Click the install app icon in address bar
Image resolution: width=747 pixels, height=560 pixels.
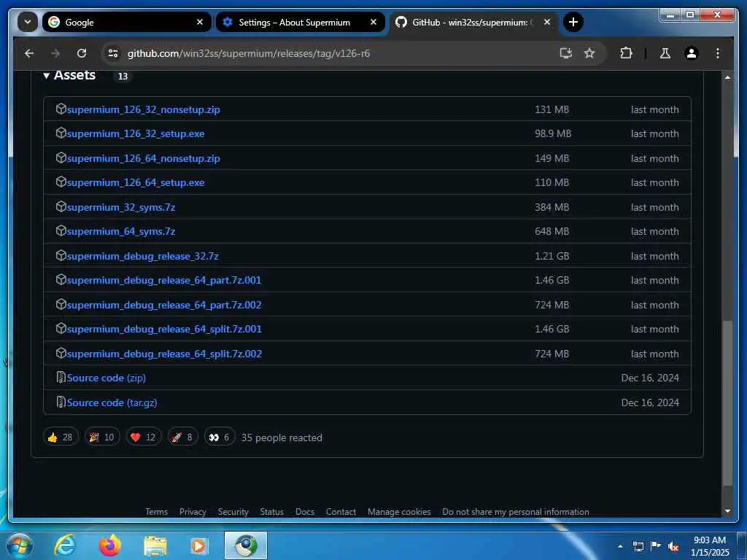565,53
